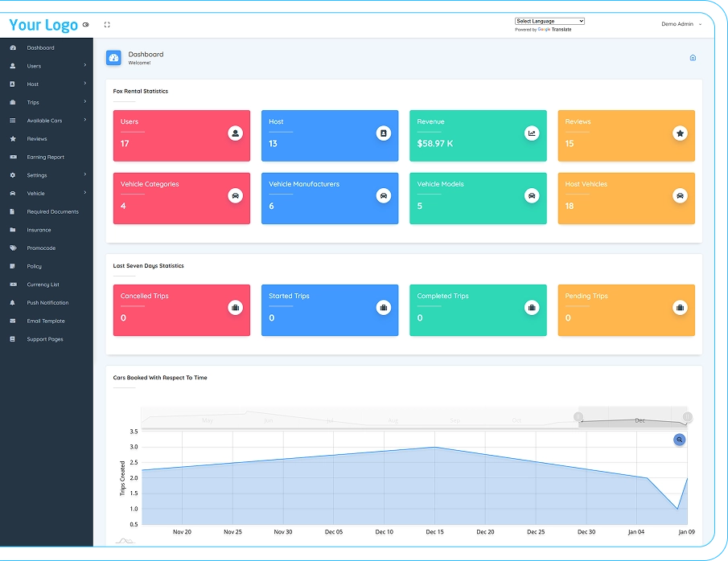Viewport: 728px width, 561px height.
Task: Toggle the sidebar switch beside the logo
Action: point(86,25)
